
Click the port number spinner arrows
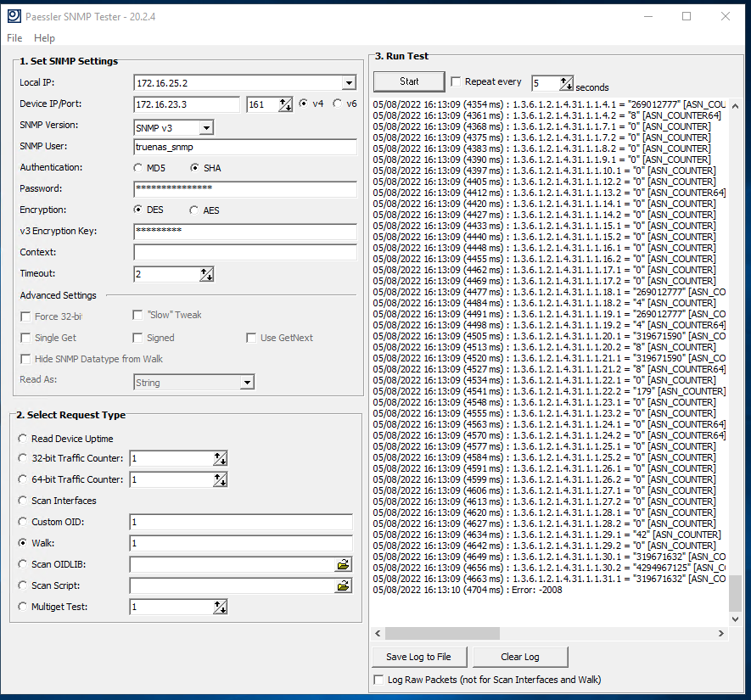pyautogui.click(x=285, y=104)
